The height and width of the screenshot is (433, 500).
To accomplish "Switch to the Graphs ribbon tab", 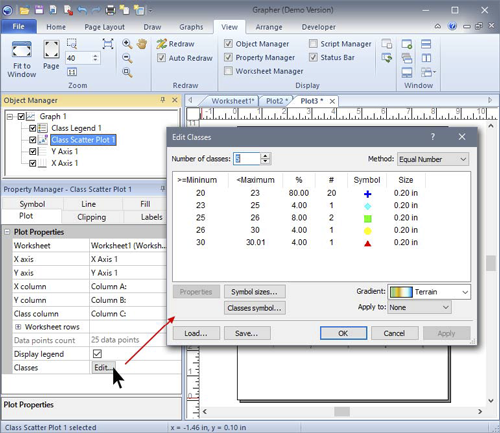I will click(x=191, y=27).
